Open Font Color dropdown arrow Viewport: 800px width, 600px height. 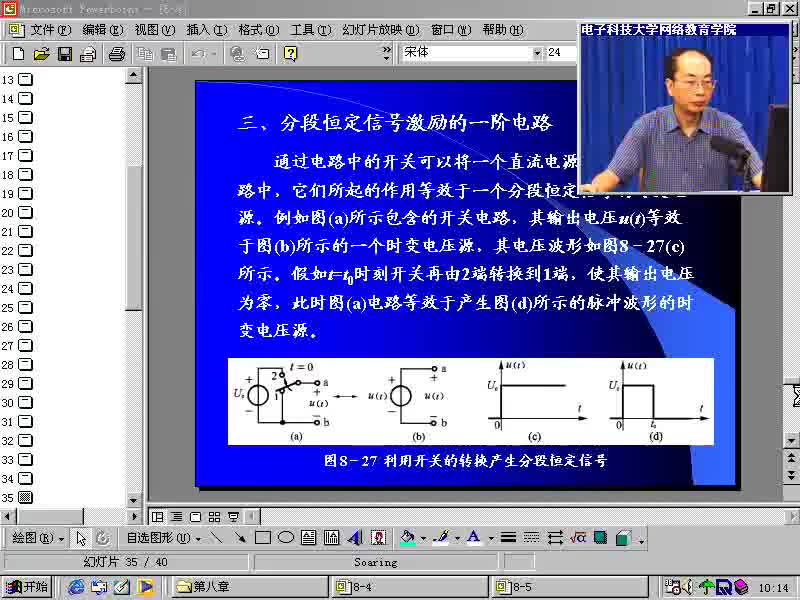coord(491,538)
